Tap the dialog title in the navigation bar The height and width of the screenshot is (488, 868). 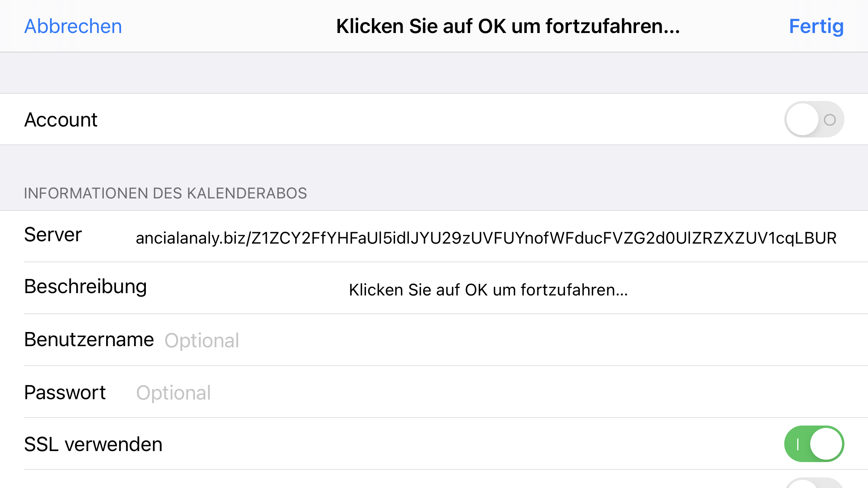[x=508, y=26]
